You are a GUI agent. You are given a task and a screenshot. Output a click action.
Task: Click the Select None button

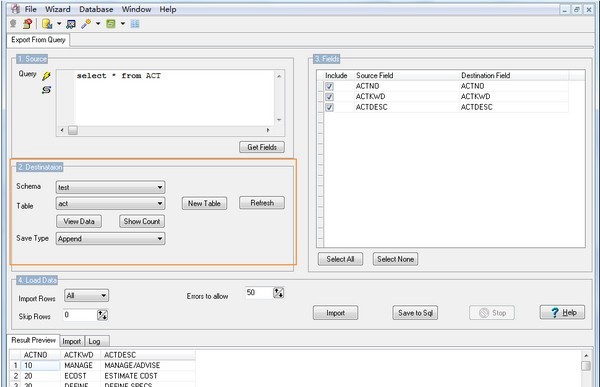(395, 259)
